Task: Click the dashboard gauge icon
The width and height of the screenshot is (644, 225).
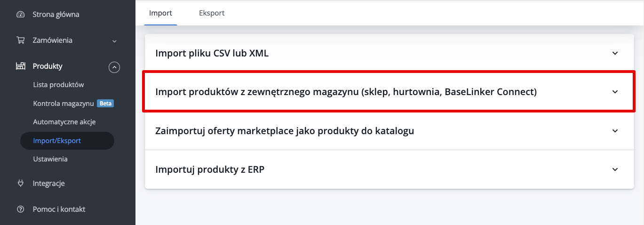Action: point(20,15)
